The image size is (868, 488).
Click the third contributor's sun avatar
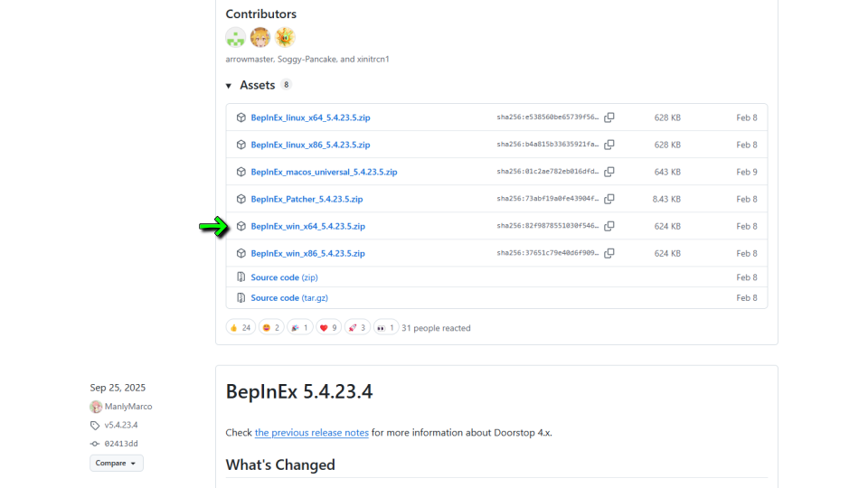[285, 38]
